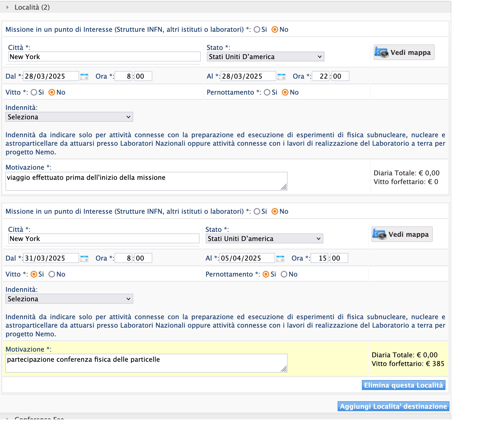Select No for punto di Interesse, first località
The image size is (504, 426).
pyautogui.click(x=275, y=29)
